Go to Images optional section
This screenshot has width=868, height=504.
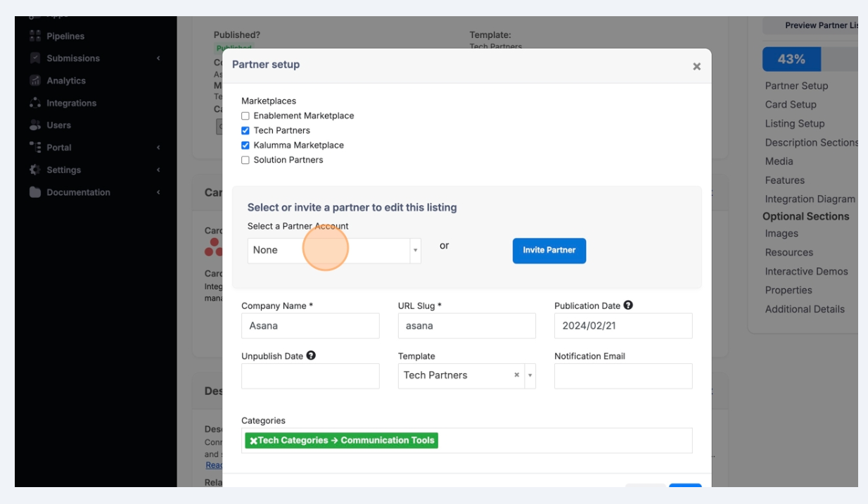click(x=781, y=234)
